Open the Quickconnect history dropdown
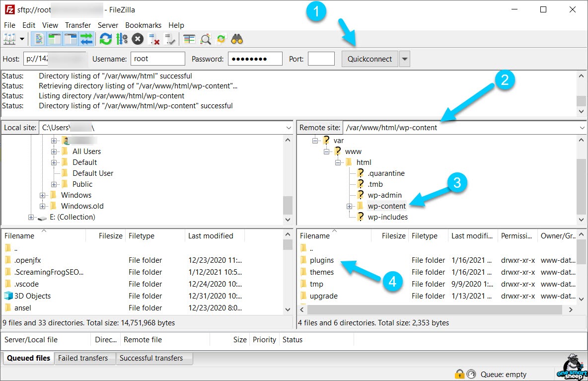 (405, 59)
